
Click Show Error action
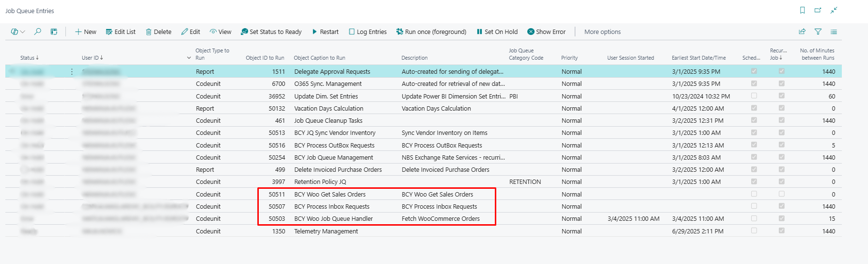click(x=547, y=32)
